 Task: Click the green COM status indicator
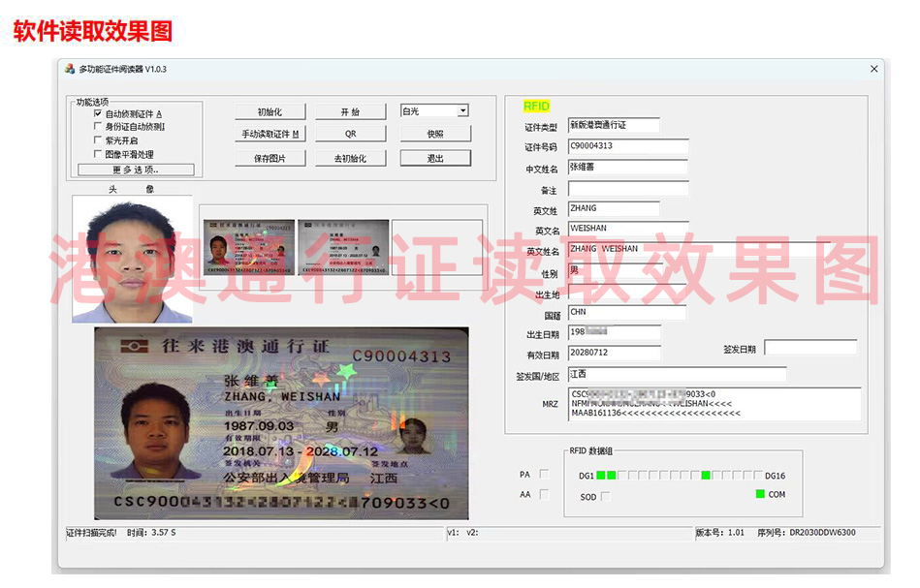point(760,494)
